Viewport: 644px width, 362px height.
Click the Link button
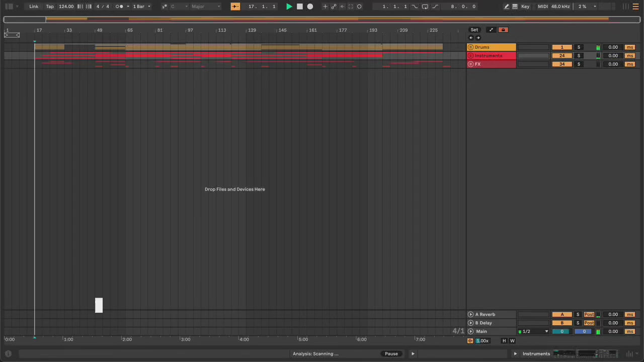point(34,7)
